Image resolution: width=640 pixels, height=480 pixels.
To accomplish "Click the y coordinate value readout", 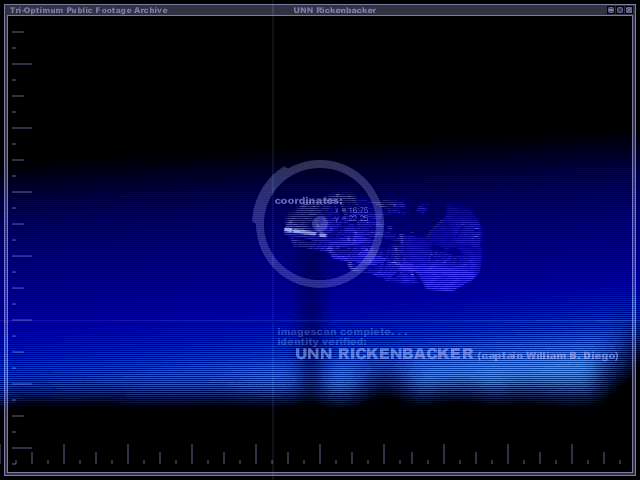I will tap(352, 218).
